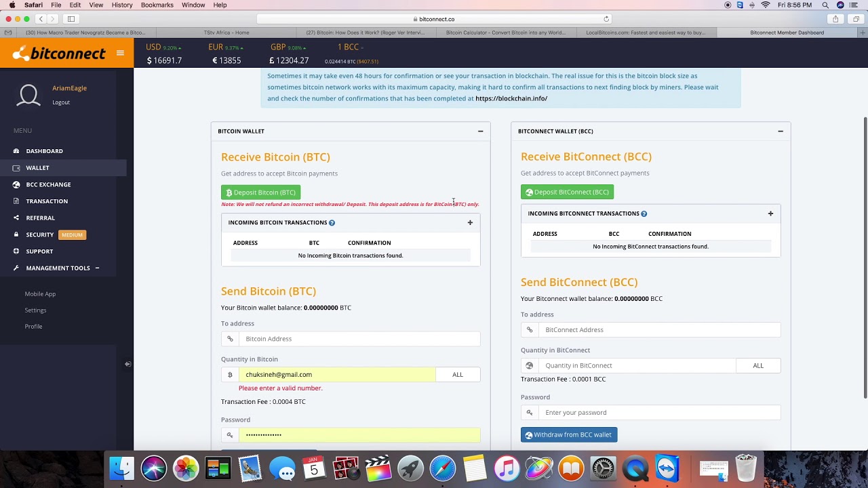
Task: Open Launchpad rocket from the Dock
Action: 410,468
